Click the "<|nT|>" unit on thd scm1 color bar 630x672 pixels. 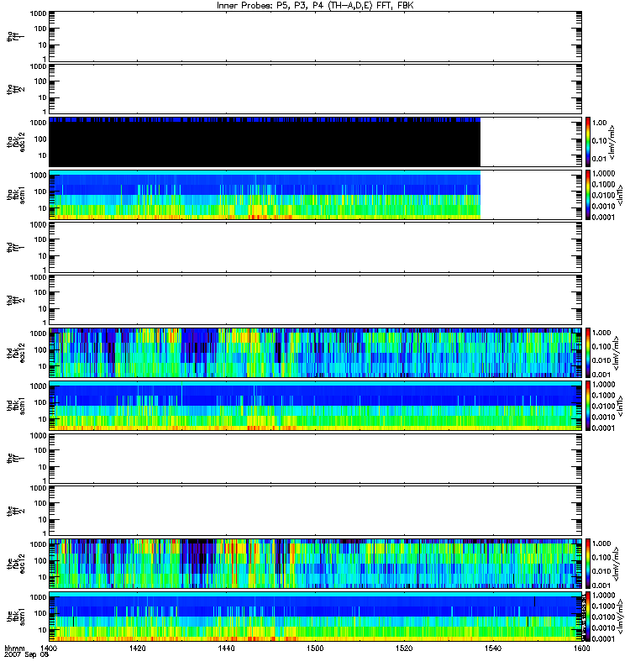620,406
